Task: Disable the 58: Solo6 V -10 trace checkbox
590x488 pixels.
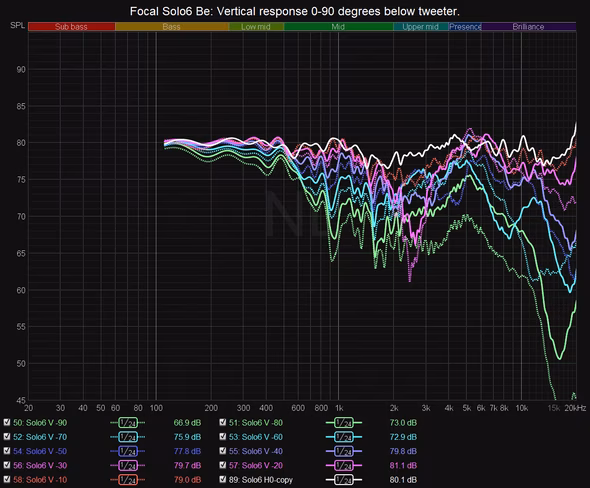Action: coord(7,479)
